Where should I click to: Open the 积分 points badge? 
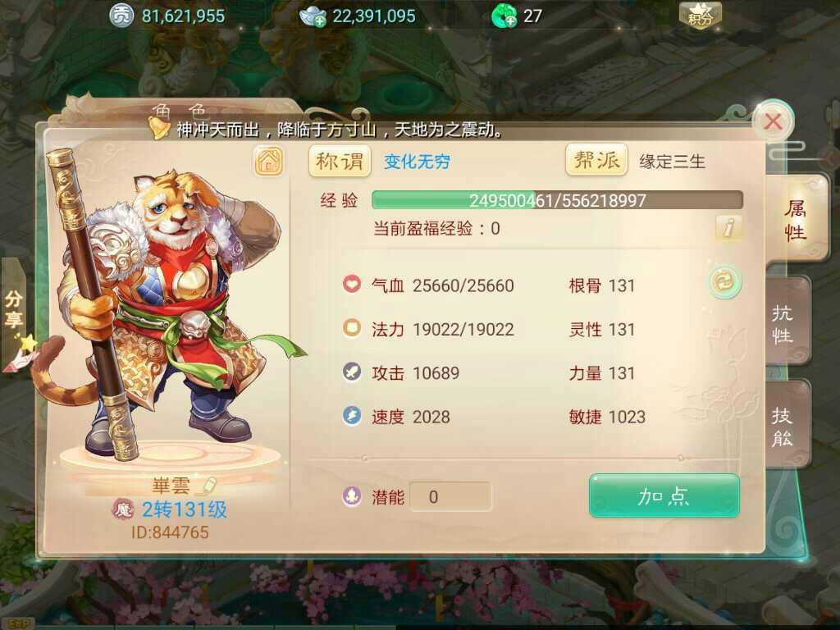point(700,15)
